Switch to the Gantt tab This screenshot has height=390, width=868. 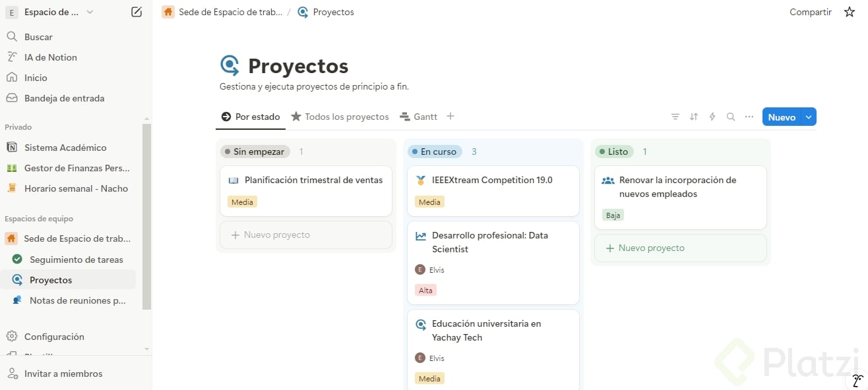click(x=419, y=117)
